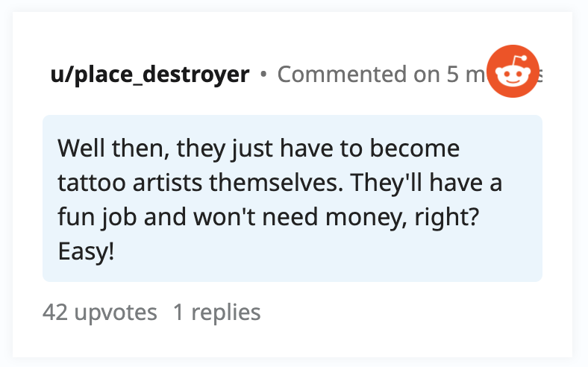Click the word "replies" below the comment
The width and height of the screenshot is (588, 367).
click(x=226, y=312)
